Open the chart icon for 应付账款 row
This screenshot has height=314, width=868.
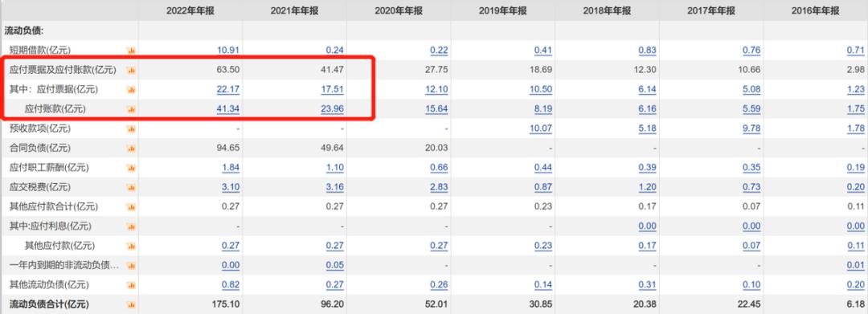pyautogui.click(x=131, y=109)
